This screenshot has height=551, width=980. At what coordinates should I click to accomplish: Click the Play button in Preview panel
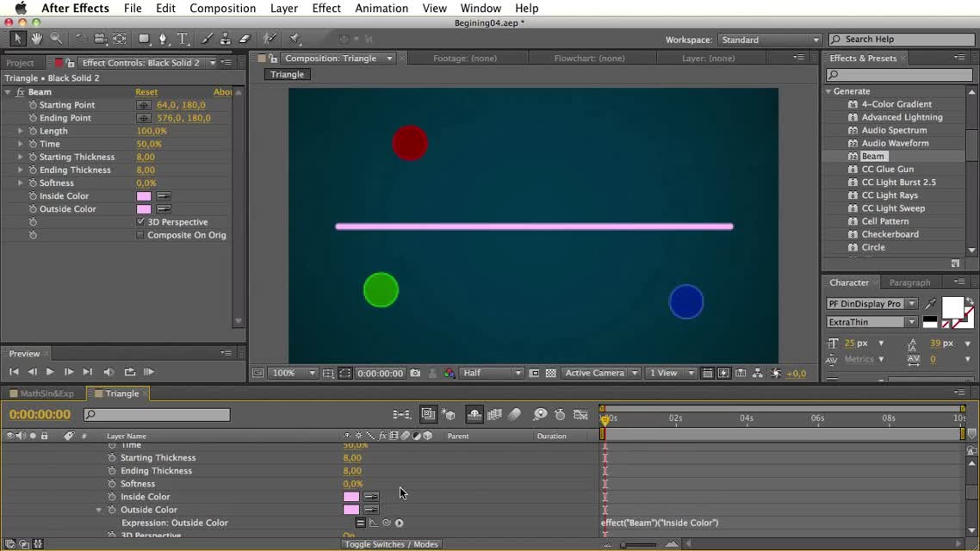click(50, 372)
